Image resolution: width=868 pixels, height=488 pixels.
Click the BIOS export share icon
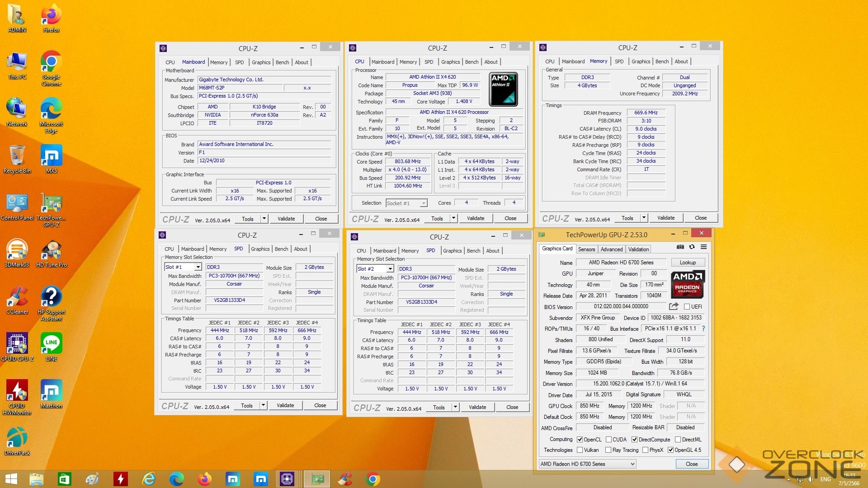tap(674, 306)
